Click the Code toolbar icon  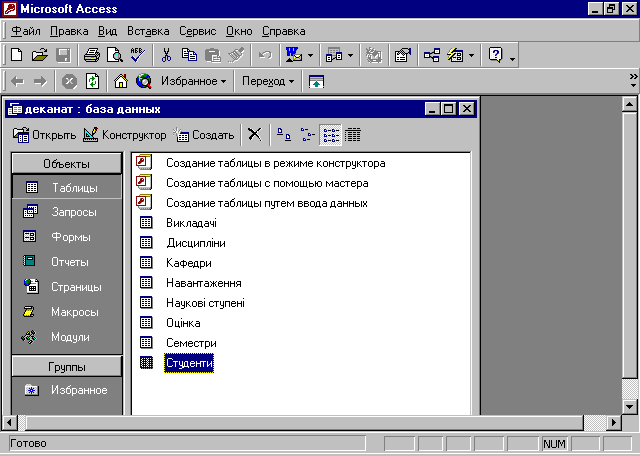point(373,55)
